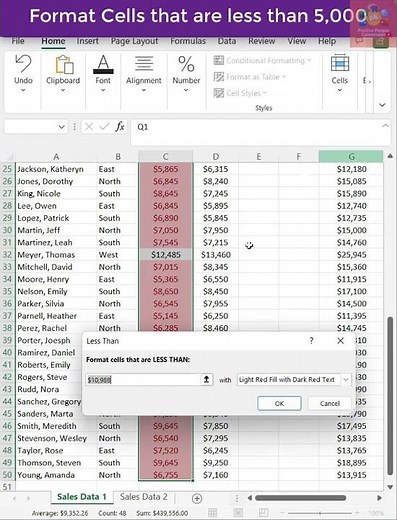Viewport: 397px width, 520px height.
Task: Click cell with $12,485 for Meyer, Thomas
Action: (166, 255)
